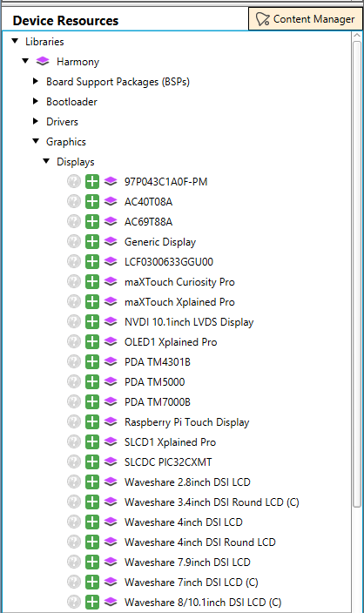Collapse the Harmony node

tap(25, 61)
